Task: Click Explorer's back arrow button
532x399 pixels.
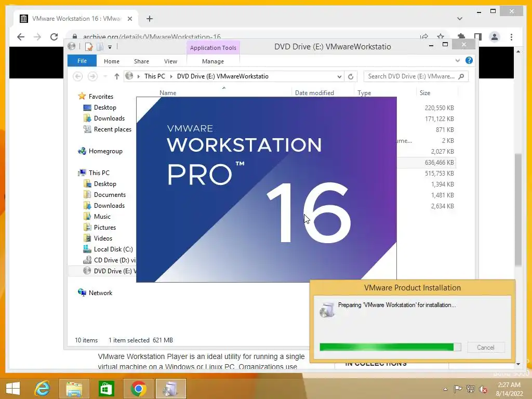Action: click(78, 76)
